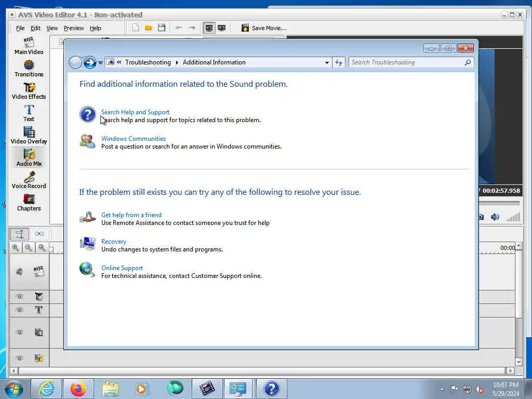
Task: Mute preview with speaker icon
Action: (495, 217)
